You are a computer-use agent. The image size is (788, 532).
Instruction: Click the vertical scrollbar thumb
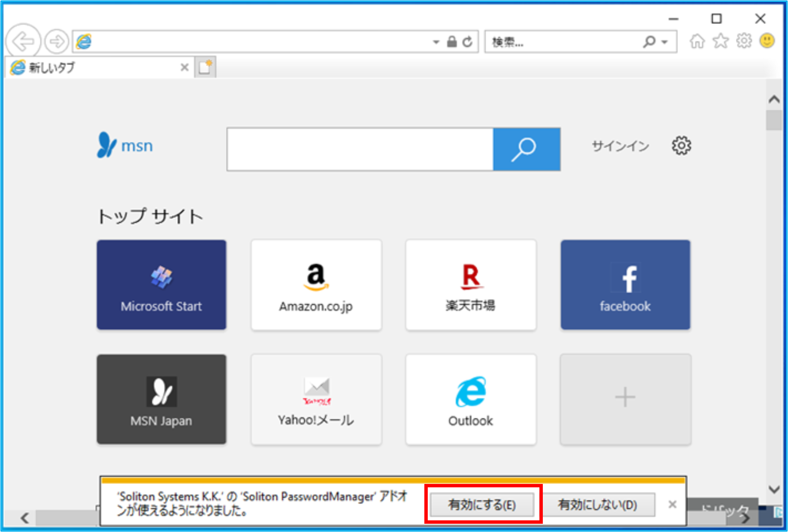click(774, 120)
